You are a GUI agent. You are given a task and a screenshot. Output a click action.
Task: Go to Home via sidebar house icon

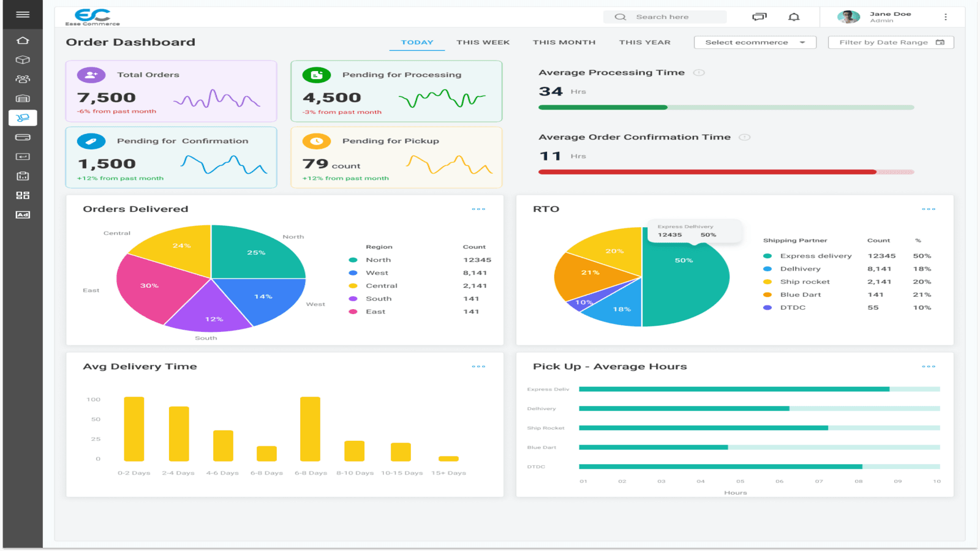[x=23, y=40]
